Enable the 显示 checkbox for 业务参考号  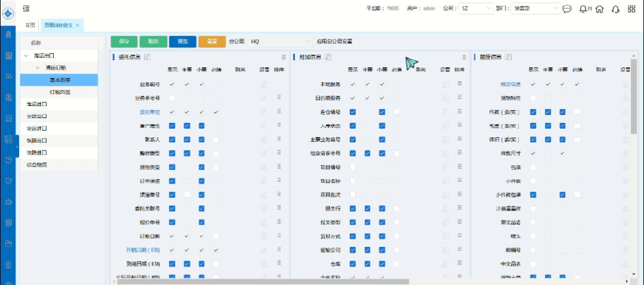point(172,98)
